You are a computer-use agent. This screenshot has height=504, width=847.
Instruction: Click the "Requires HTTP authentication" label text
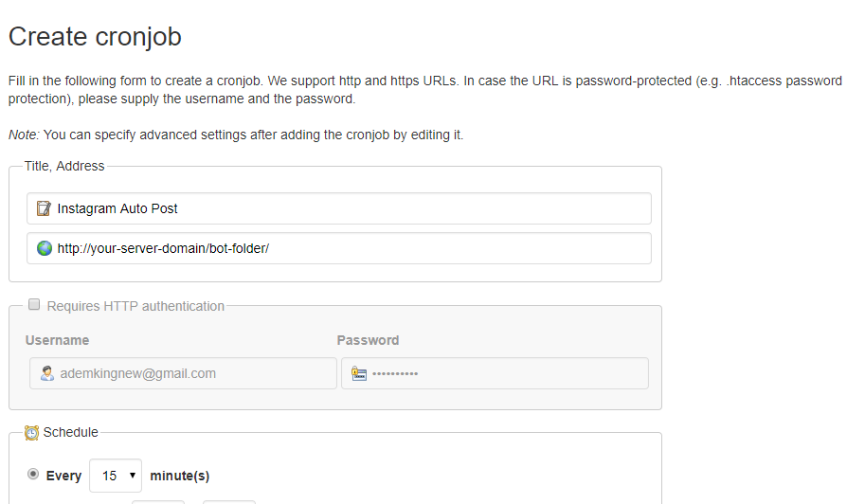coord(135,306)
